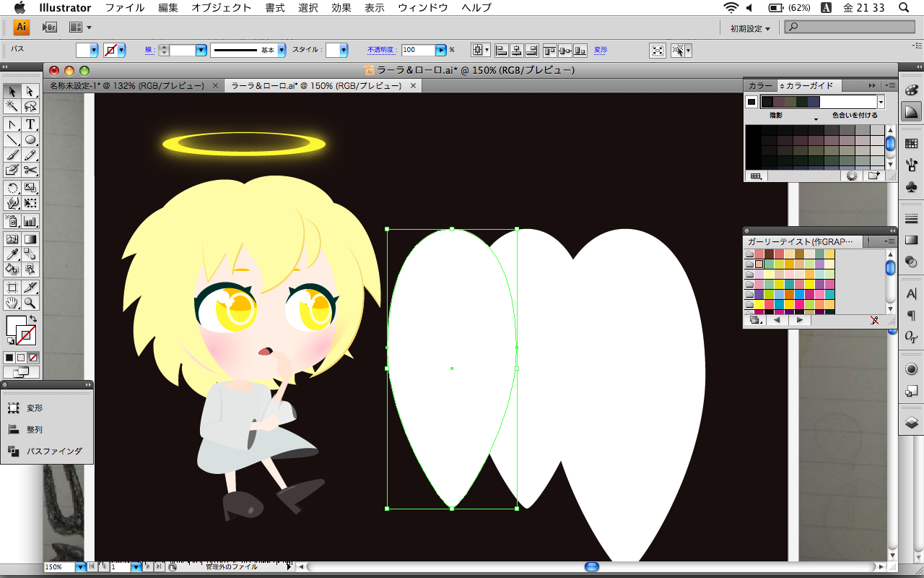Click the Wi-Fi icon in the menu bar
The image size is (924, 578).
(x=731, y=8)
